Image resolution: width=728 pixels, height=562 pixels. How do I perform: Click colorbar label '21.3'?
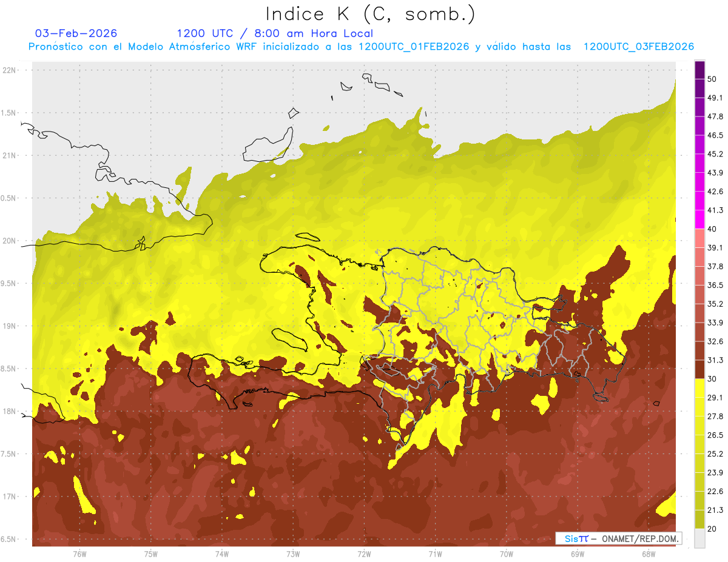coord(715,510)
